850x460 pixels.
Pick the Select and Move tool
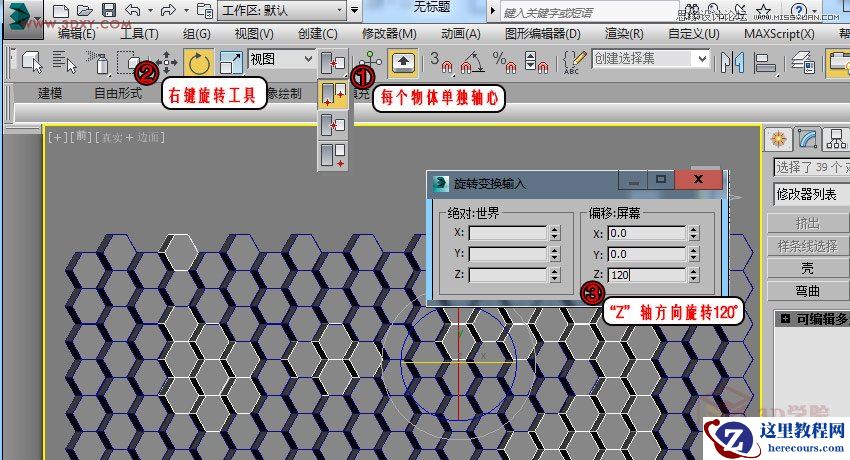166,63
